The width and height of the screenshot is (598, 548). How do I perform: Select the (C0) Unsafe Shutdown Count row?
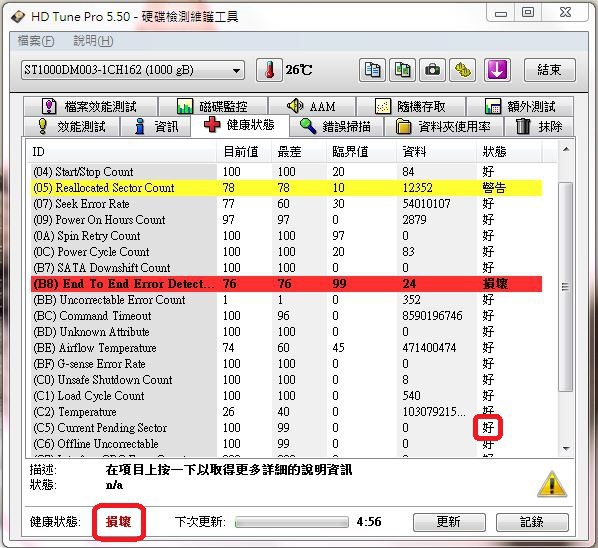286,380
